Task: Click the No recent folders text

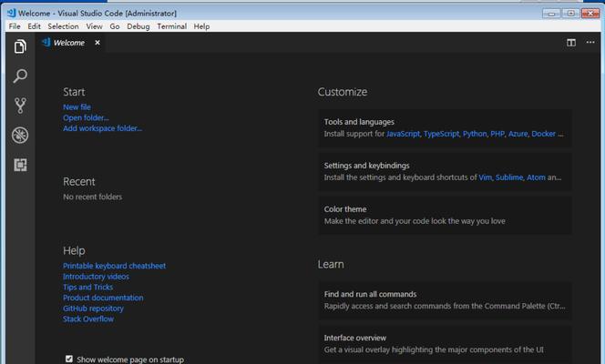Action: click(93, 197)
